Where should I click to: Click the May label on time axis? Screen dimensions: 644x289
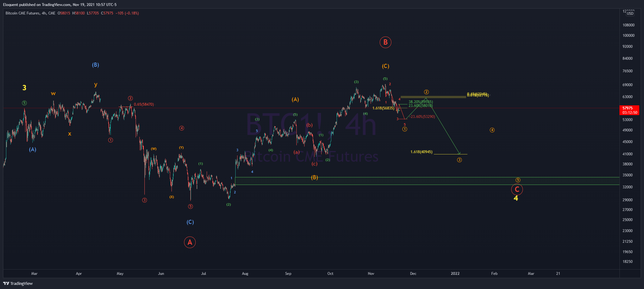point(120,274)
